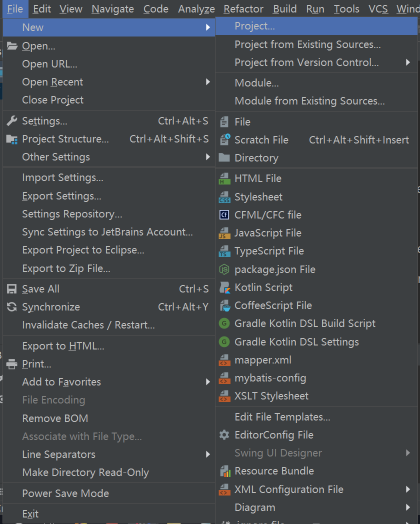
Task: Click Invalidate Caches / Restart...
Action: click(x=88, y=325)
